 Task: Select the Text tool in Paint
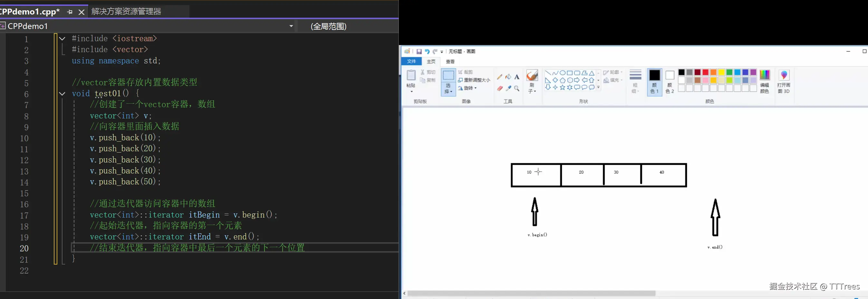(516, 77)
